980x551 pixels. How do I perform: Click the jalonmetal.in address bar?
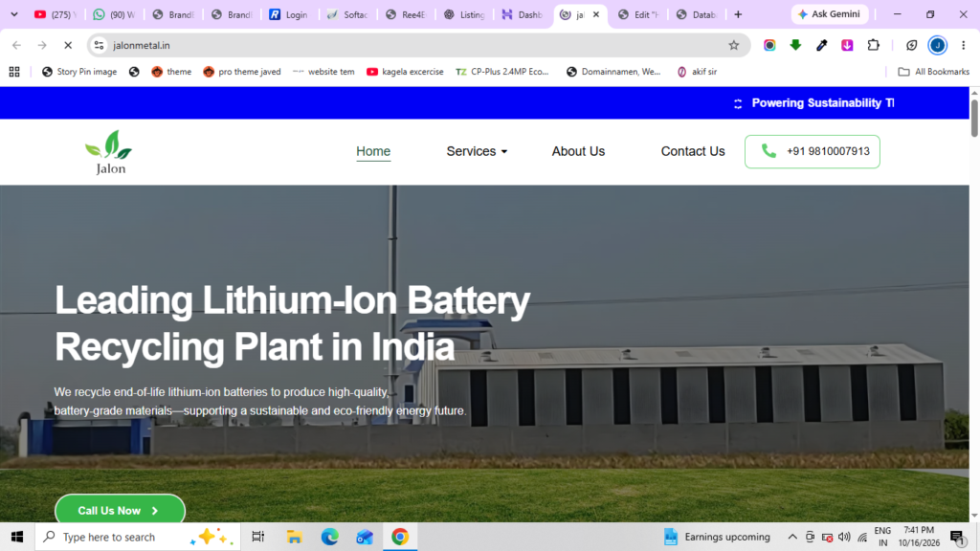pyautogui.click(x=417, y=45)
